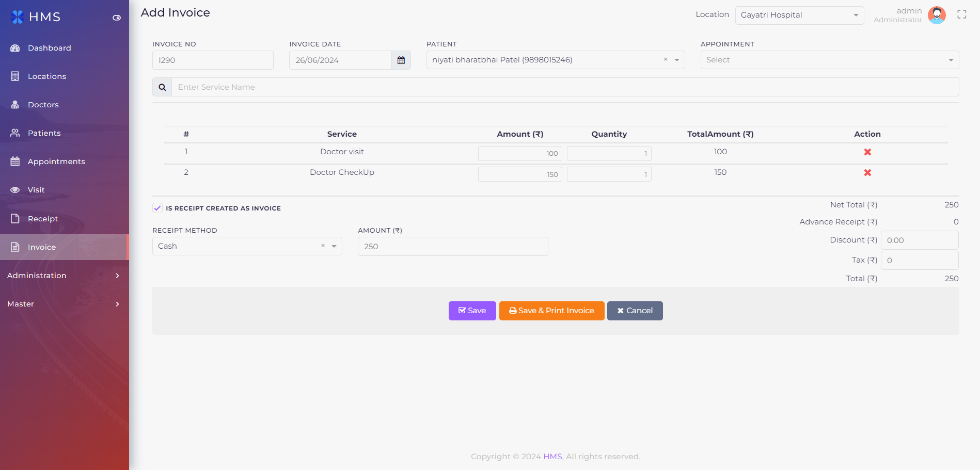The height and width of the screenshot is (470, 980).
Task: Click the Visit eye icon
Action: coord(15,190)
